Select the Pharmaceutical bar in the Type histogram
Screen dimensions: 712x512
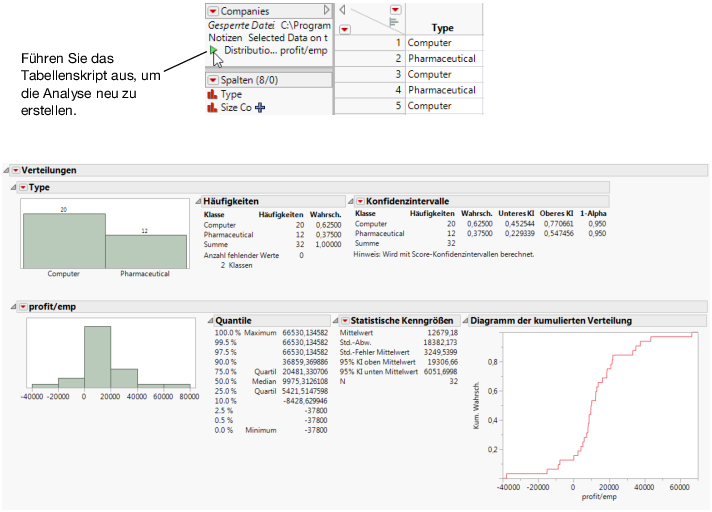click(x=145, y=251)
